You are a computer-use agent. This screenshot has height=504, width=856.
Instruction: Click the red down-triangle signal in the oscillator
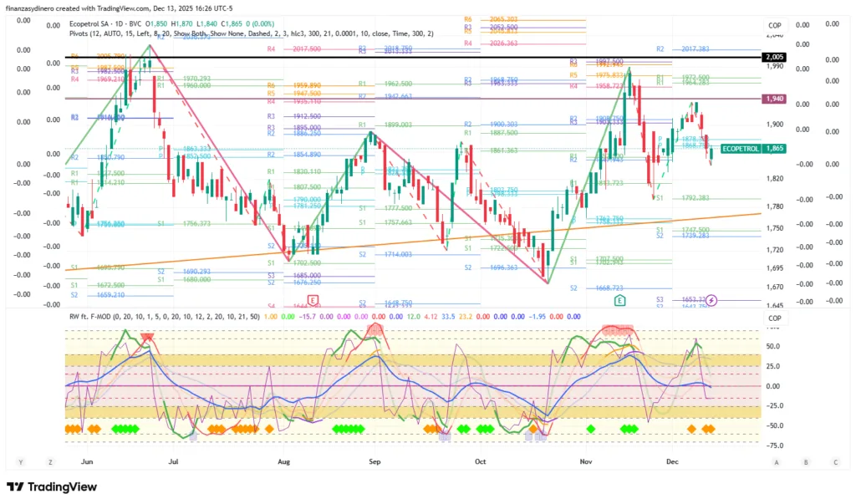coord(148,339)
